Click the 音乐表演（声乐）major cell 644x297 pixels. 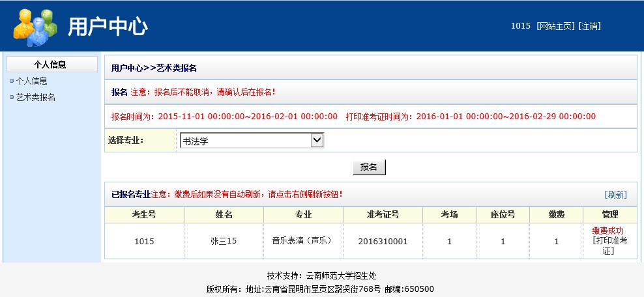[x=303, y=241]
